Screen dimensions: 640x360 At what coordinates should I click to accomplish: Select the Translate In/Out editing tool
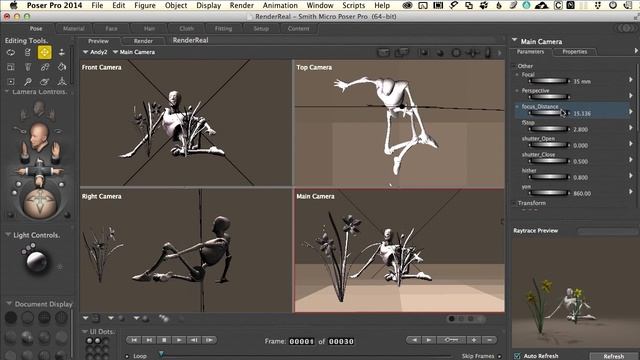[62, 52]
